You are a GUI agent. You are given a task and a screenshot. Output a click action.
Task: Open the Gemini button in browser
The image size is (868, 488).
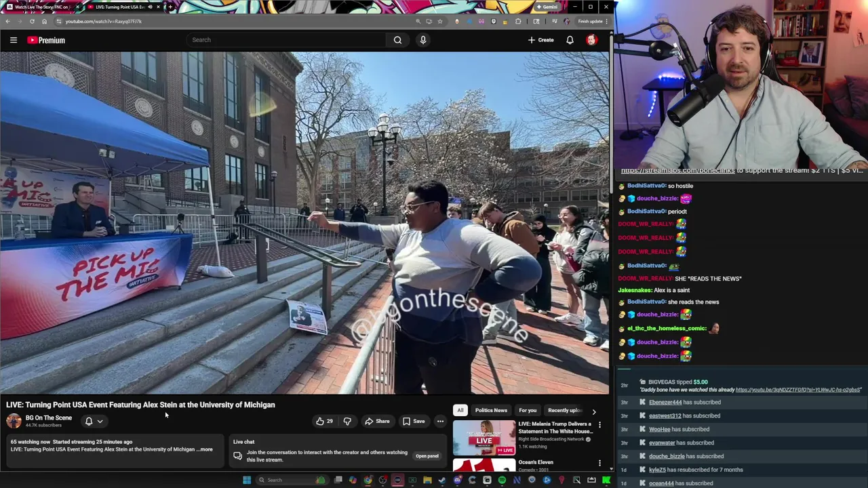click(547, 7)
